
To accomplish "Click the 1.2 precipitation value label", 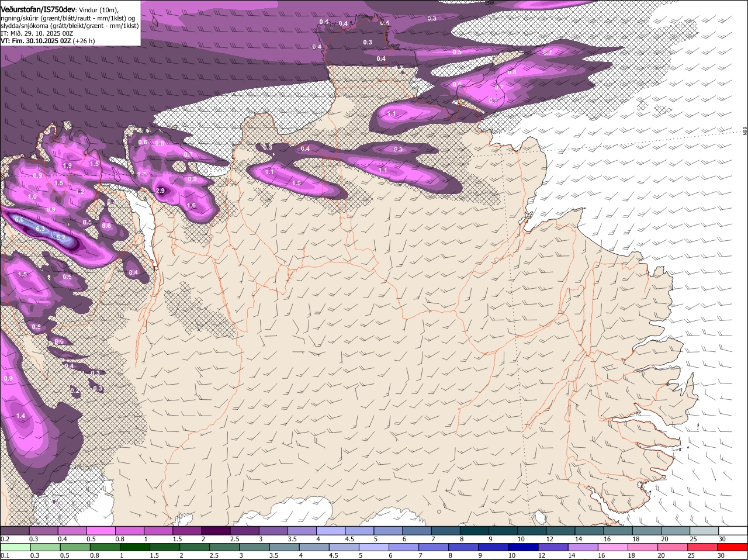I will 80,192.
